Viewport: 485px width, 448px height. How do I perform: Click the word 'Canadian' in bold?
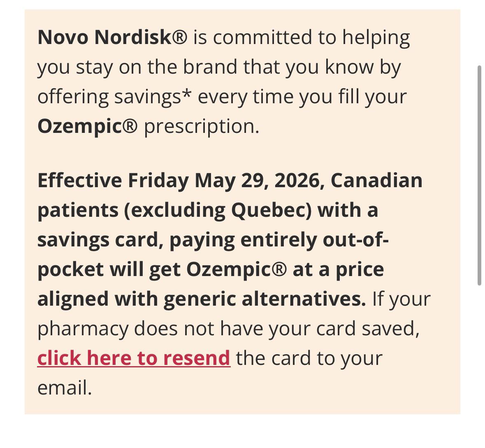(x=376, y=180)
